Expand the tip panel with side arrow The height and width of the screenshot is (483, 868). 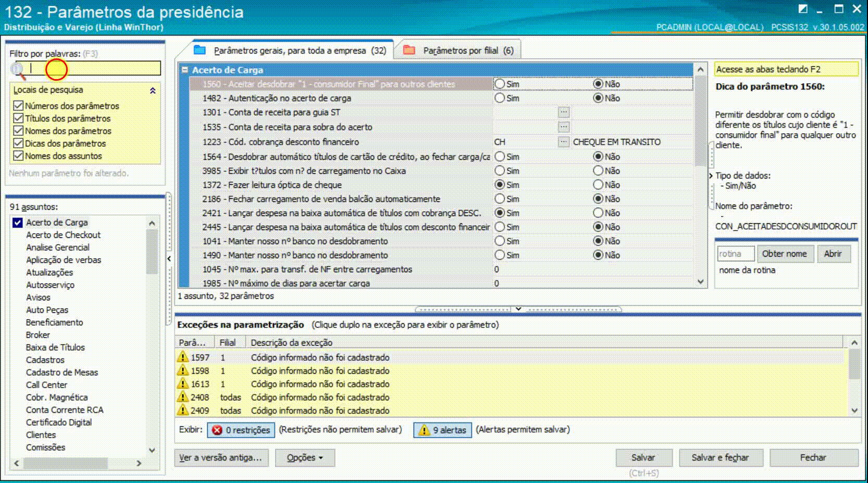click(711, 176)
